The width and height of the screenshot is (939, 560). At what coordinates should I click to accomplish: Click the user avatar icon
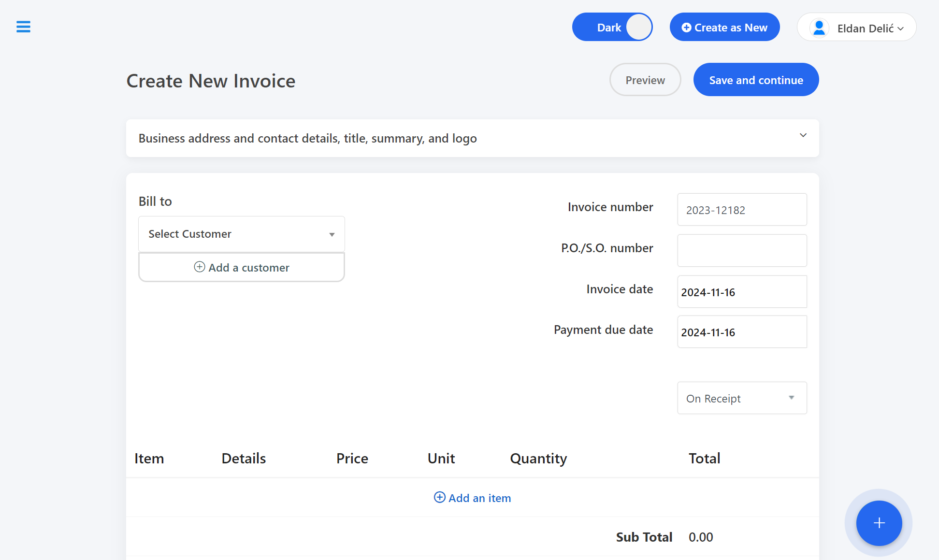tap(819, 28)
